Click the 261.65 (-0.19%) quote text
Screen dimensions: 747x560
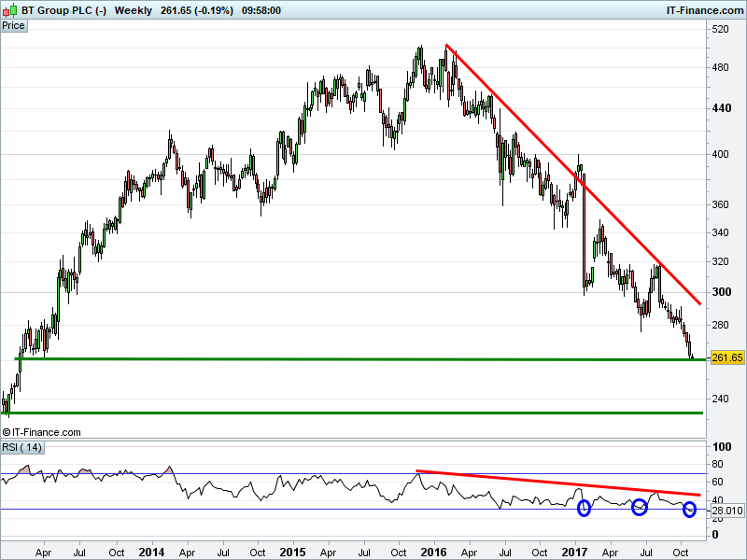197,10
